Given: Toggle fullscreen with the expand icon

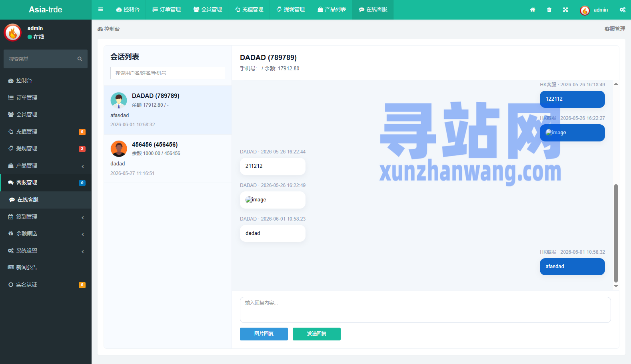Looking at the screenshot, I should coord(565,10).
